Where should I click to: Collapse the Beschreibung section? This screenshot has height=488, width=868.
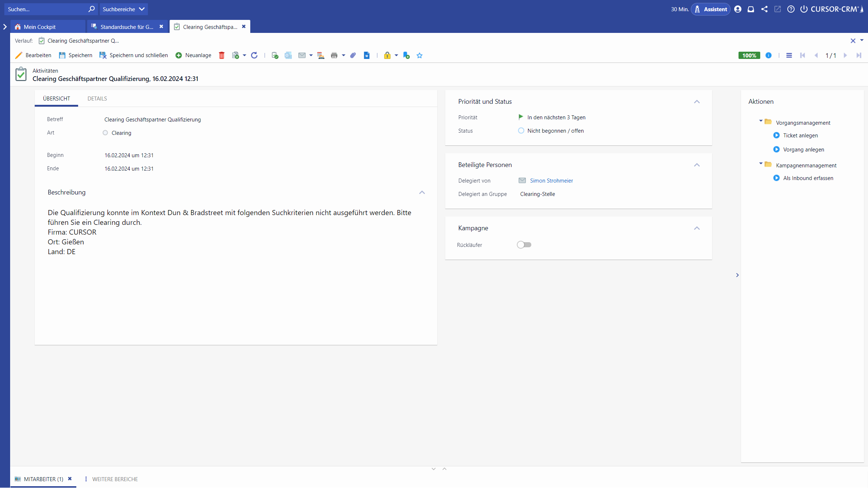(422, 192)
